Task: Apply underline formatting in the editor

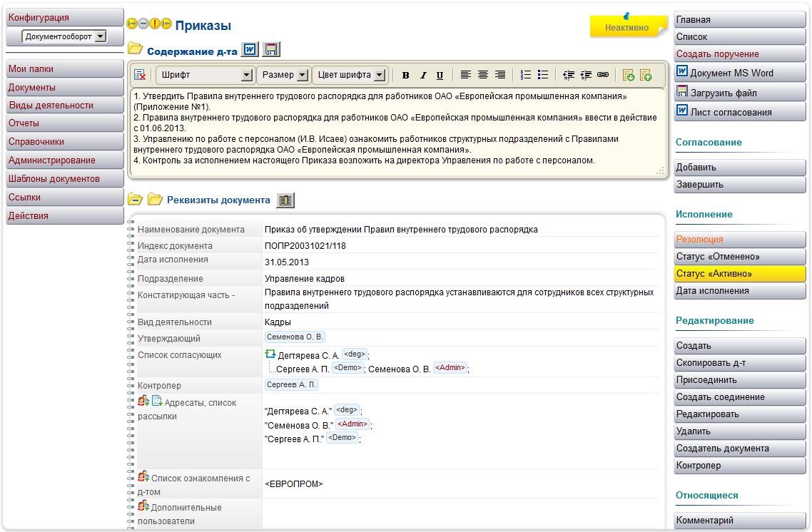Action: click(440, 74)
